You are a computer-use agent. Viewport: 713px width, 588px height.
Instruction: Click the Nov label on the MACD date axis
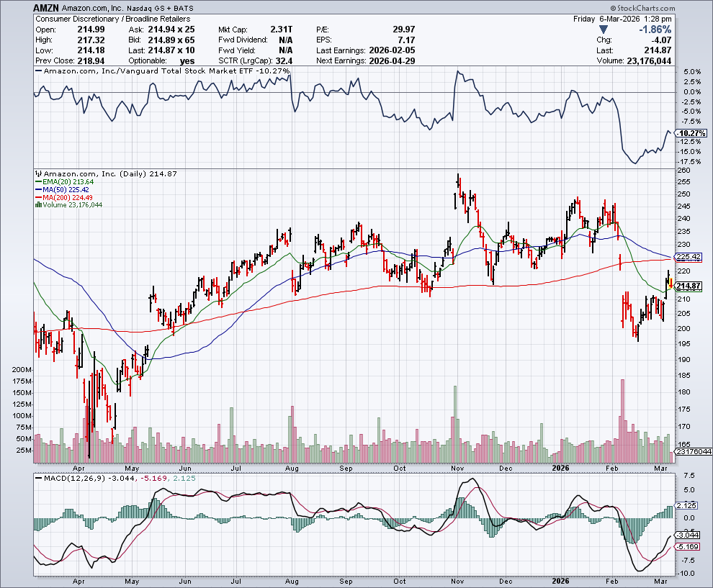coord(458,579)
